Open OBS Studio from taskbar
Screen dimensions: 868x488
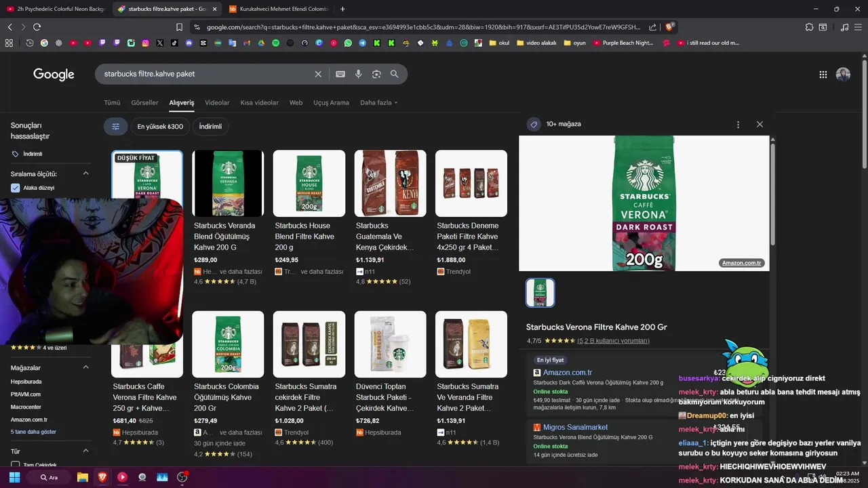182,477
